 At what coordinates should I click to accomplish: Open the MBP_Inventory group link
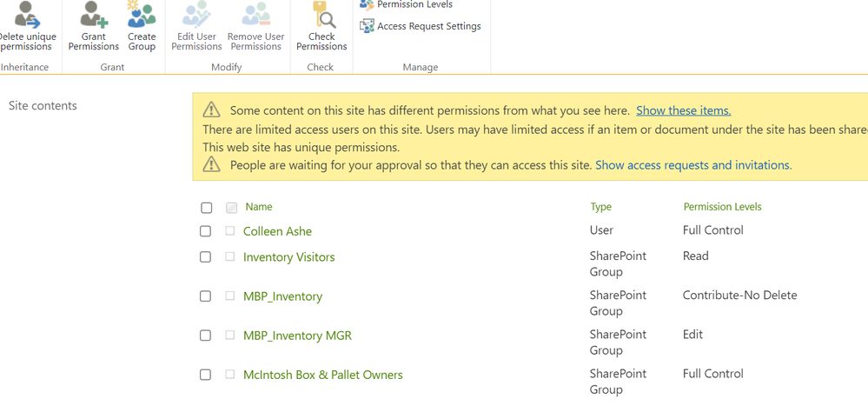282,296
